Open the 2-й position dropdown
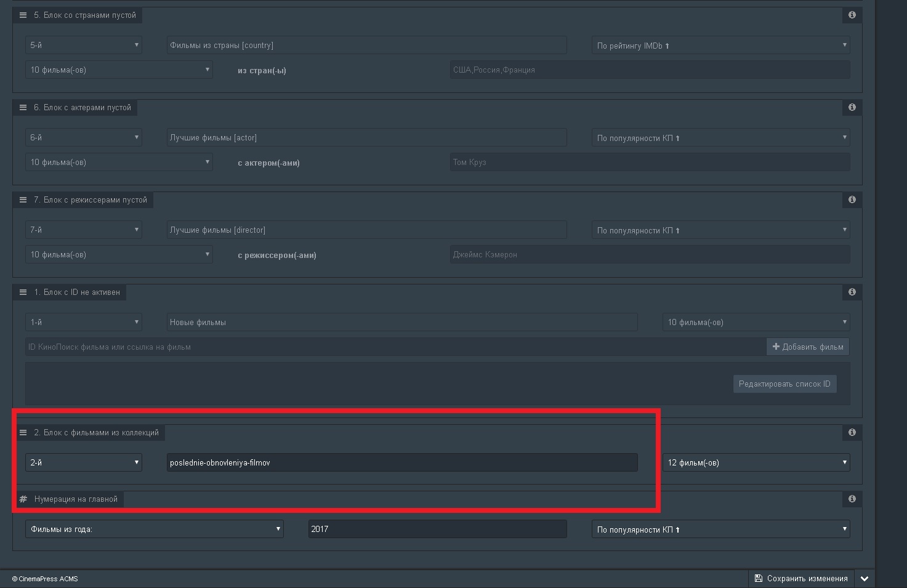 pyautogui.click(x=84, y=462)
